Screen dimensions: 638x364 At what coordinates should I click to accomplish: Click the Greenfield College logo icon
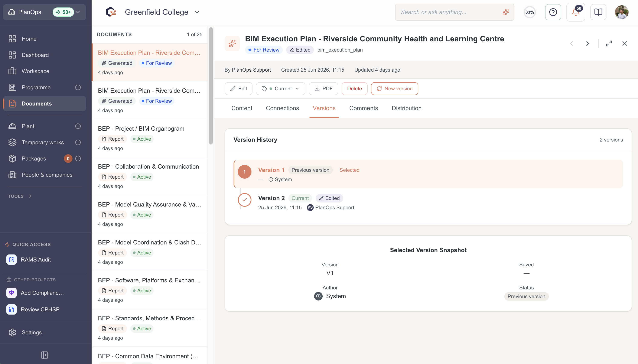[111, 12]
